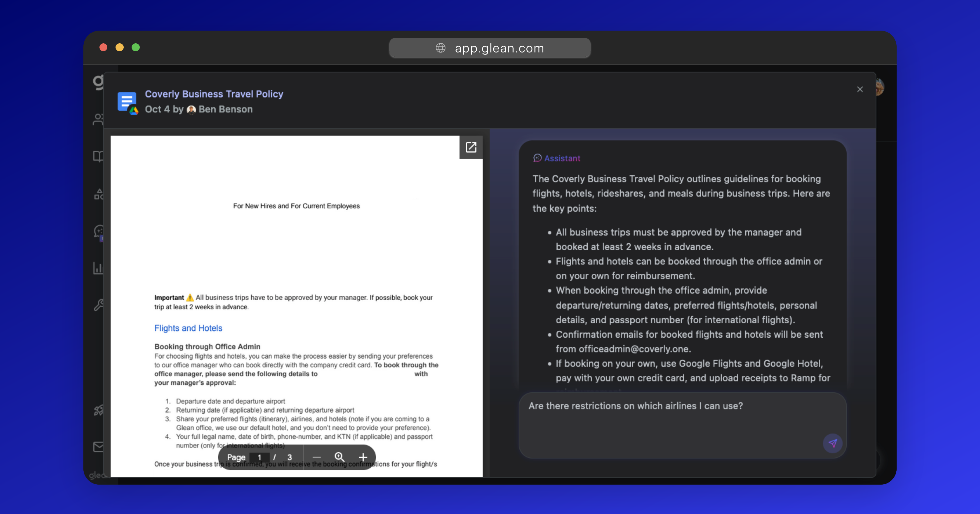This screenshot has width=980, height=514.
Task: Open document in new window icon
Action: 471,147
